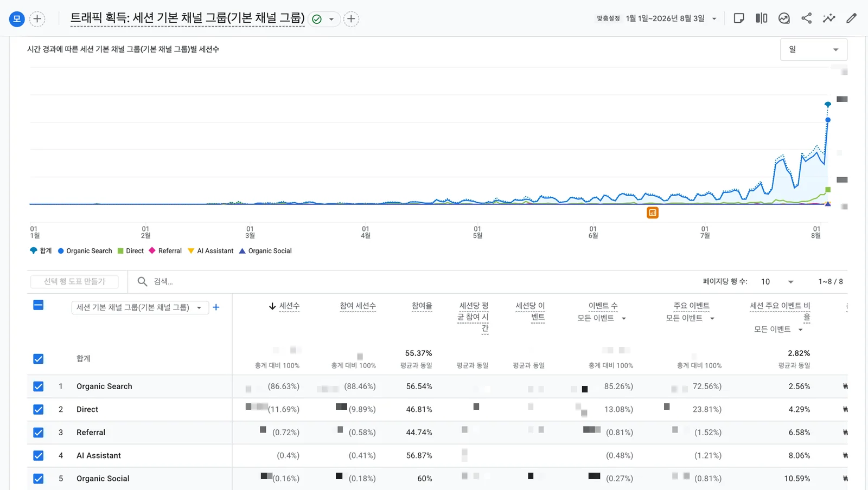868x490 pixels.
Task: Click the 'AI Assistant' row label
Action: pyautogui.click(x=99, y=455)
